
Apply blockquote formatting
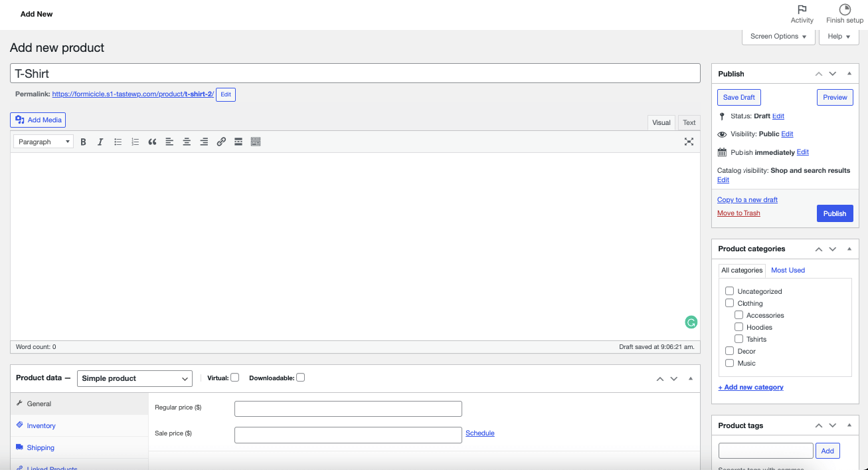[x=152, y=142]
